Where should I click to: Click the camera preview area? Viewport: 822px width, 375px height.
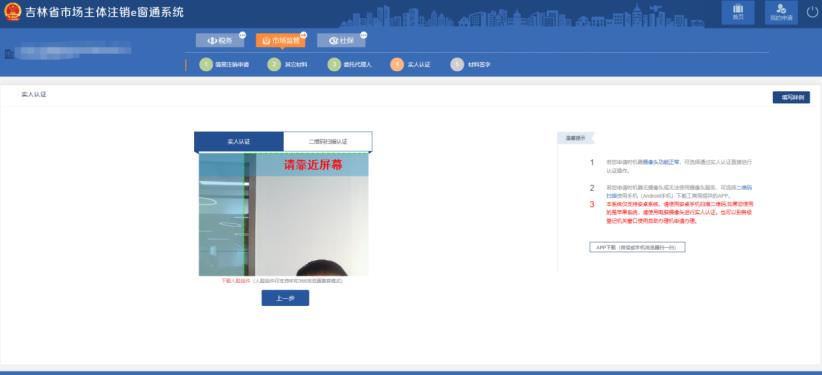tap(284, 215)
